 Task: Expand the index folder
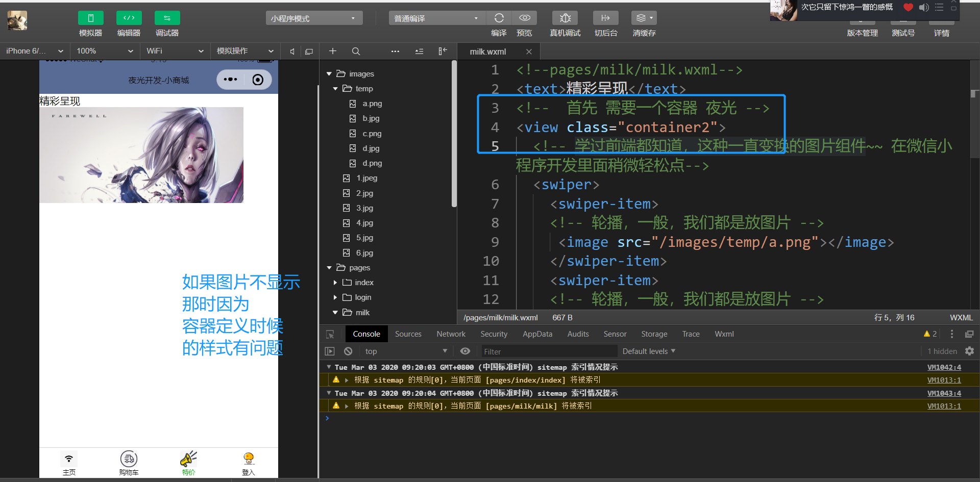point(335,283)
